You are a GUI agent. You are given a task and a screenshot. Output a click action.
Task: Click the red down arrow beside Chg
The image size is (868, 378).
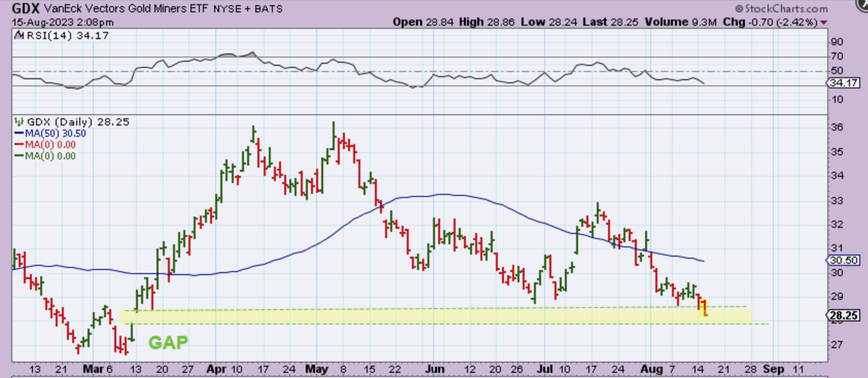click(x=824, y=22)
